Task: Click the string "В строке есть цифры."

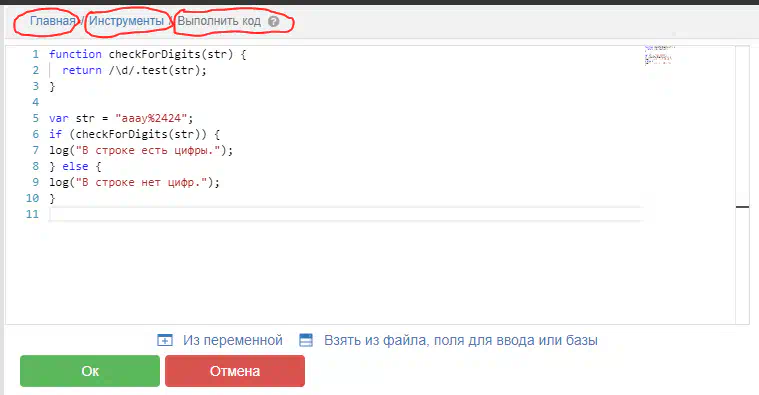Action: 148,150
